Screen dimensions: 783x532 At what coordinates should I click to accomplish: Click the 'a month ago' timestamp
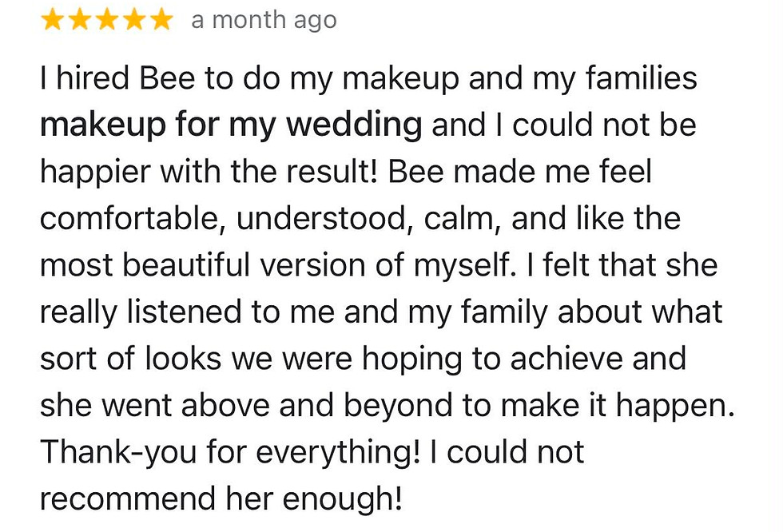point(264,21)
